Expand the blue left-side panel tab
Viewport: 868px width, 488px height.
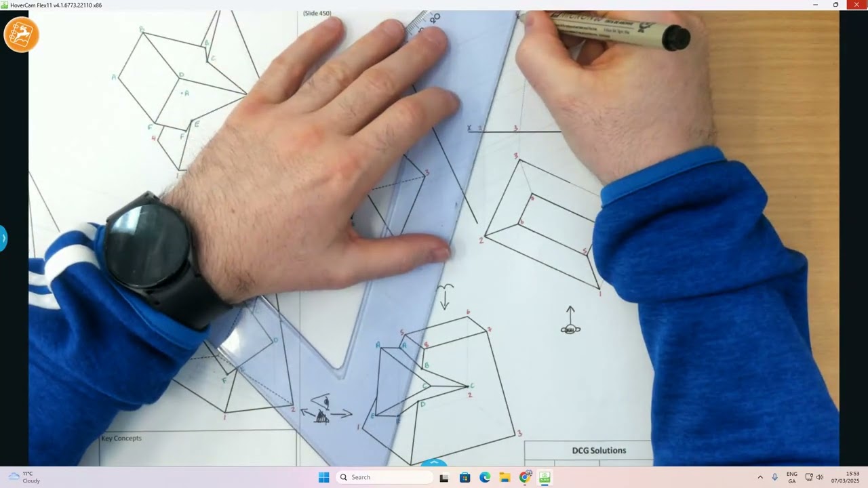pyautogui.click(x=3, y=239)
